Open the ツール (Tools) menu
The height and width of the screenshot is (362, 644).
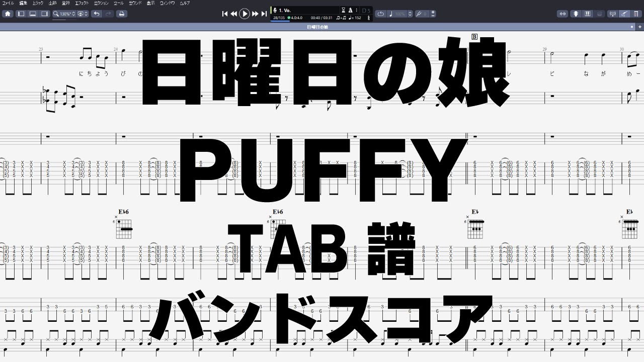119,3
